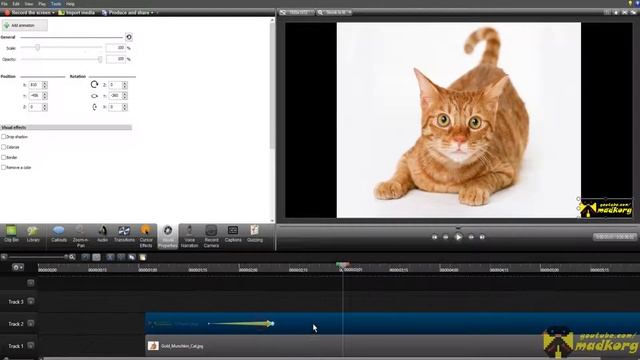
Task: Open the Transitions tool
Action: point(124,235)
